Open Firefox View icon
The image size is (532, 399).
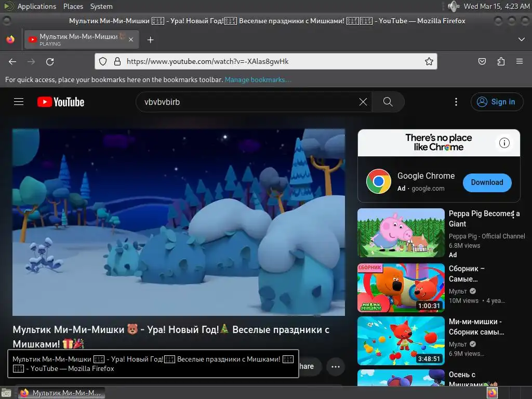tap(10, 39)
